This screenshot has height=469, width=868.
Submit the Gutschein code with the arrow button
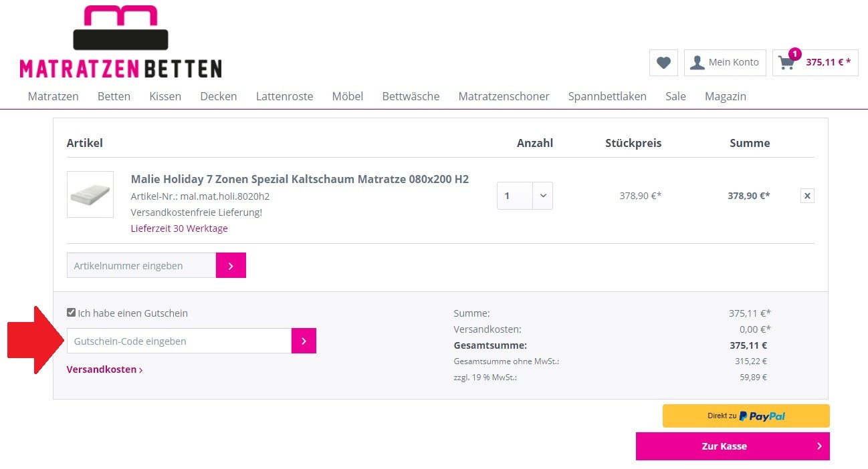click(x=304, y=341)
